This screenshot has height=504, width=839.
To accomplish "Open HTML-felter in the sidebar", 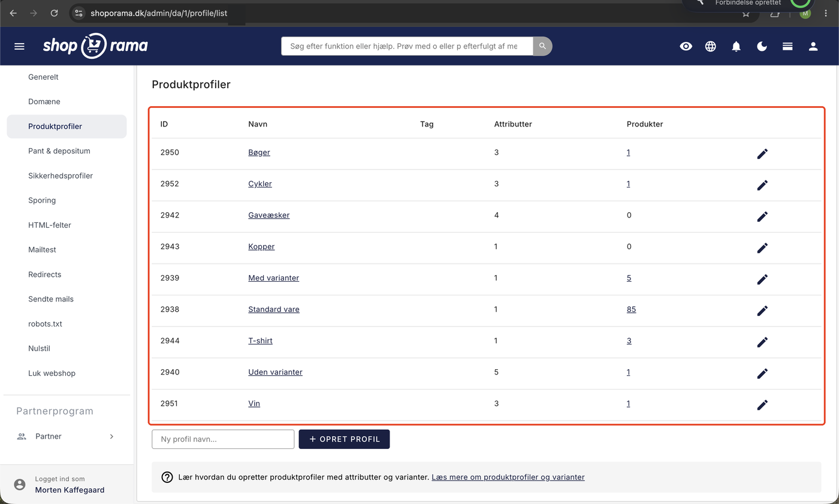I will click(50, 225).
